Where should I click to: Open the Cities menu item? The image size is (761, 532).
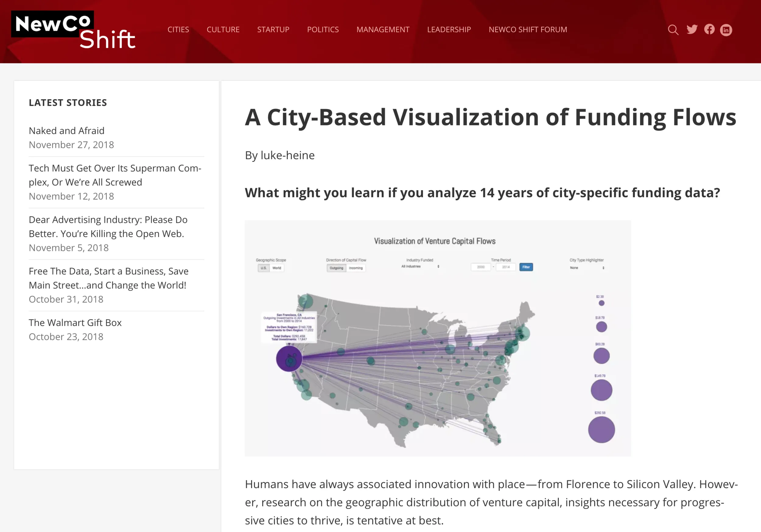tap(178, 30)
